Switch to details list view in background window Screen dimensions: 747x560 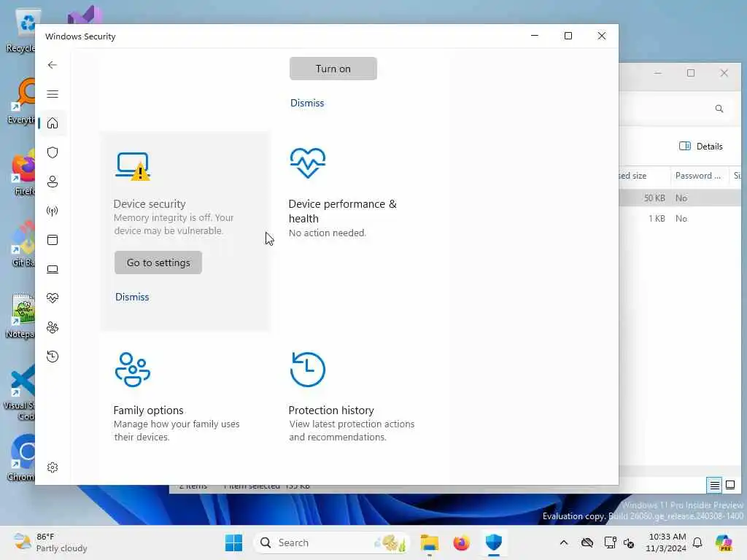click(x=715, y=486)
